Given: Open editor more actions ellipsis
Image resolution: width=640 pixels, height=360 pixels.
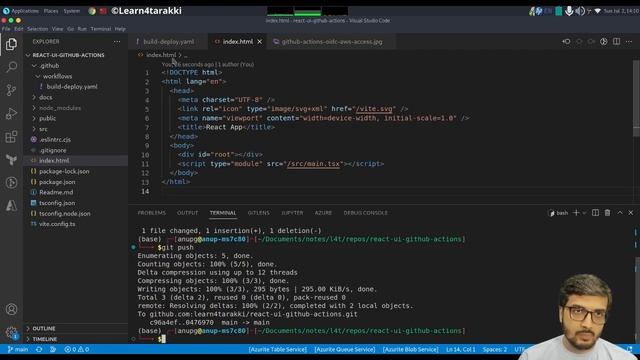Looking at the screenshot, I should (x=629, y=42).
